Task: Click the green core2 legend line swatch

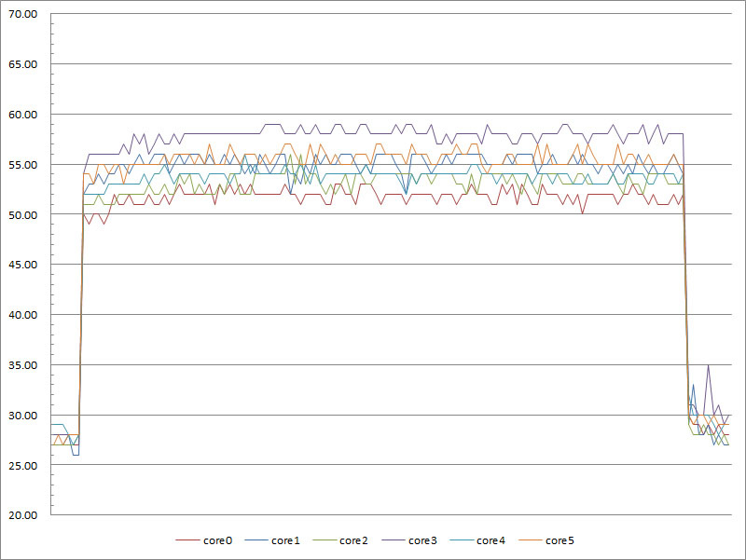Action: click(324, 540)
